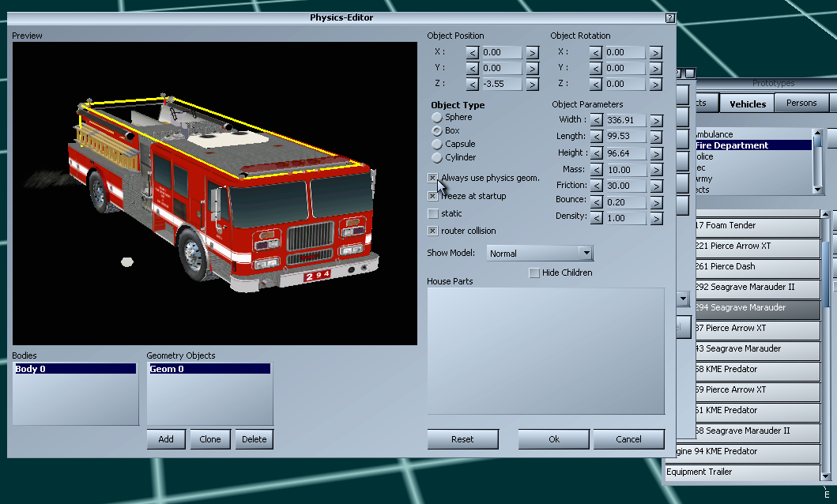Increase the Width parameter

click(x=657, y=121)
